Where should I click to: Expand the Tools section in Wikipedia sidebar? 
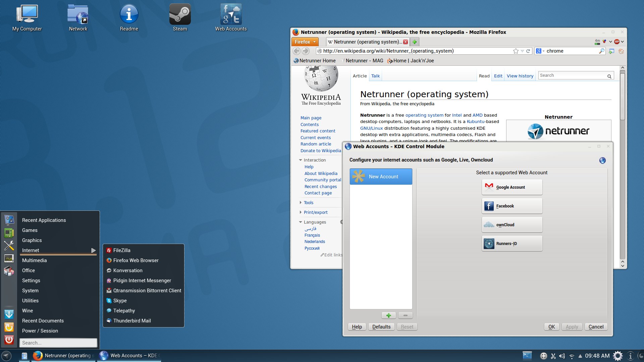tap(301, 202)
